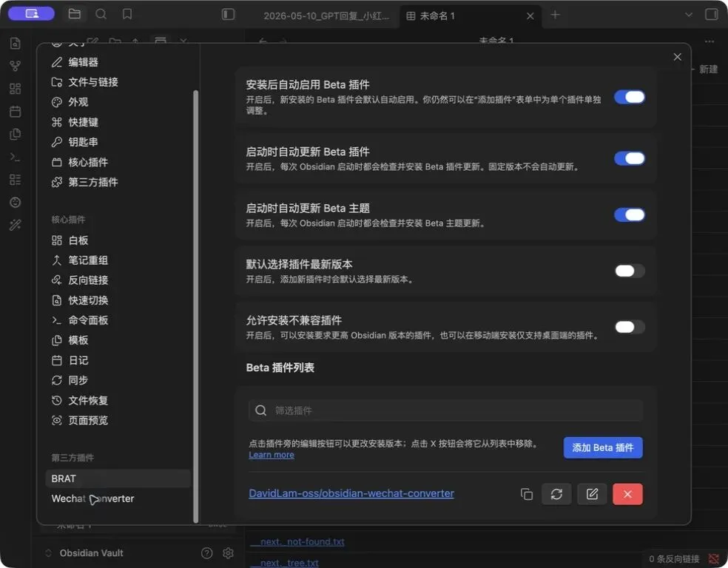Open _next_tree.txt link in note
728x568 pixels.
point(285,563)
